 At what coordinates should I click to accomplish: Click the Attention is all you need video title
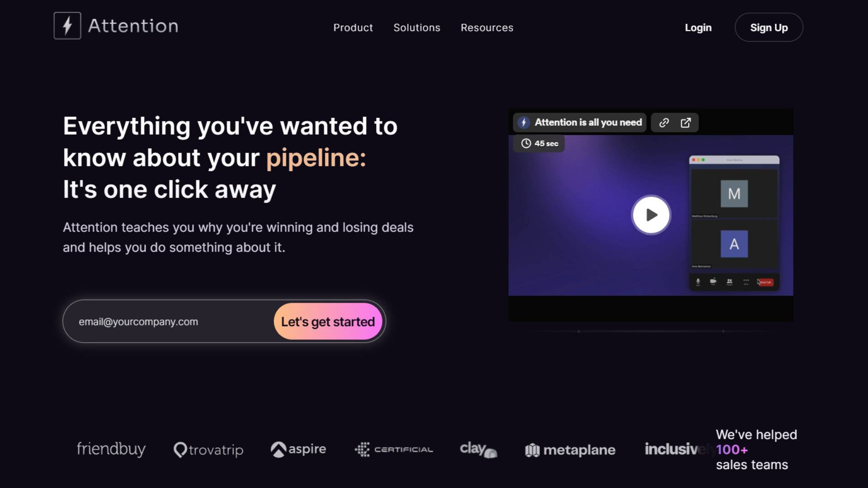(x=588, y=122)
